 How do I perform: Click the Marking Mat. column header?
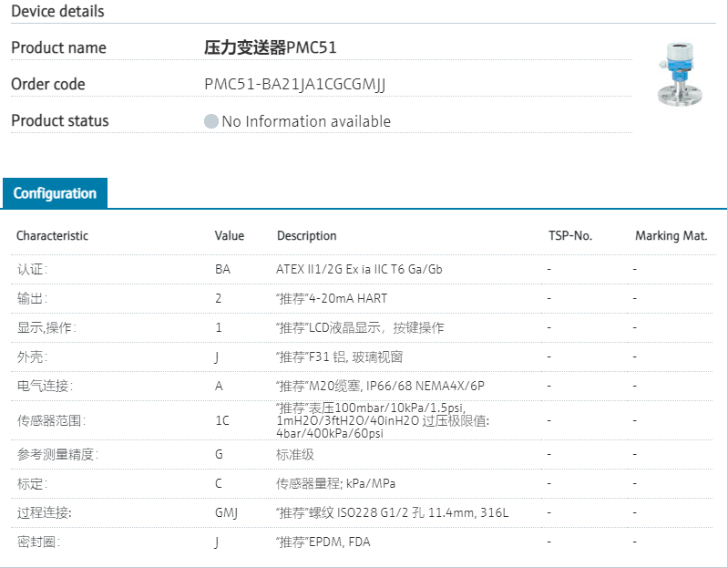[x=672, y=235]
